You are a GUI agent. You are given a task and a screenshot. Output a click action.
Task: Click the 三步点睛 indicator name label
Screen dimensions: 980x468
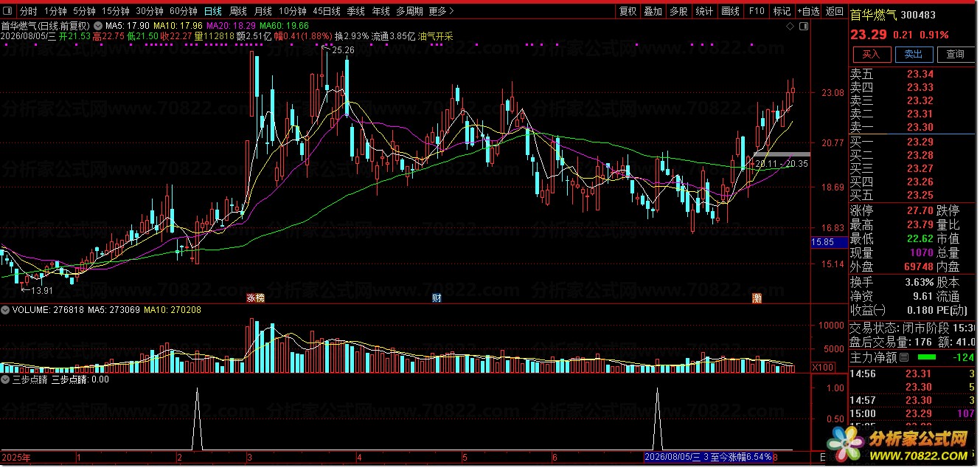30,379
